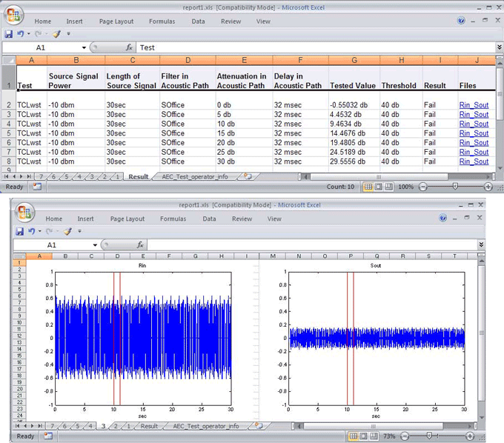Open the Rin_Sout link in row 2
Screen dimensions: 504x443
tap(474, 105)
